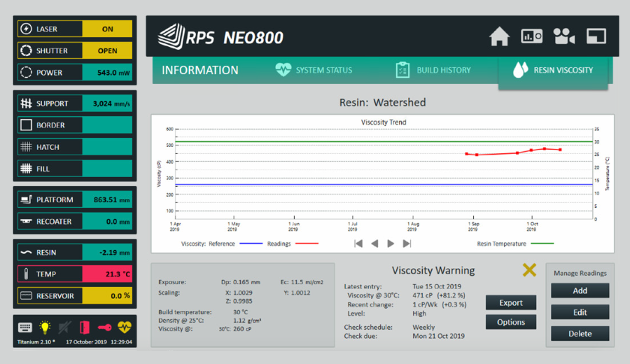The height and width of the screenshot is (364, 630).
Task: Click the red door status icon
Action: (x=85, y=328)
